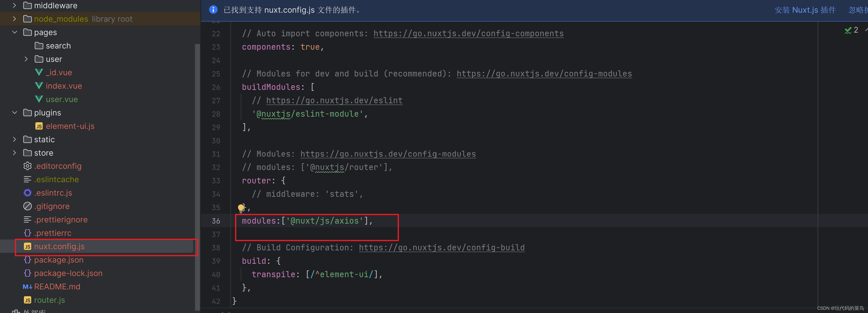Click the ESLint icon of .eslintrc.js

pos(27,193)
